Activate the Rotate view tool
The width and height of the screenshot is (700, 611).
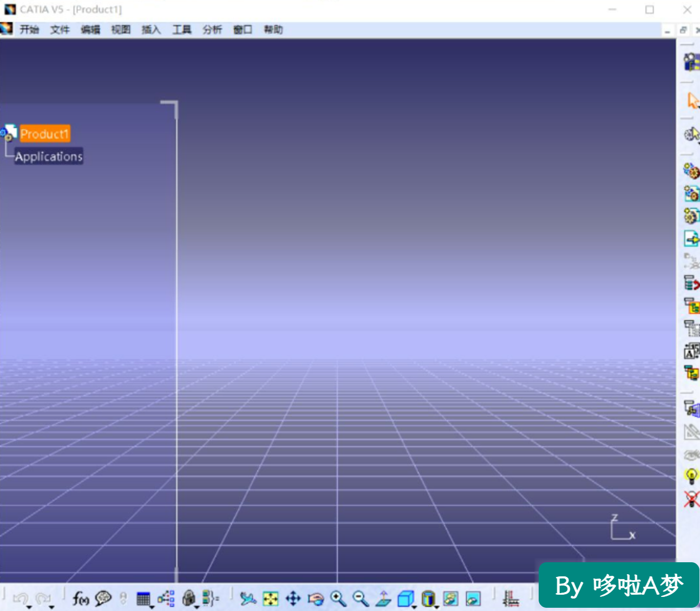[316, 599]
